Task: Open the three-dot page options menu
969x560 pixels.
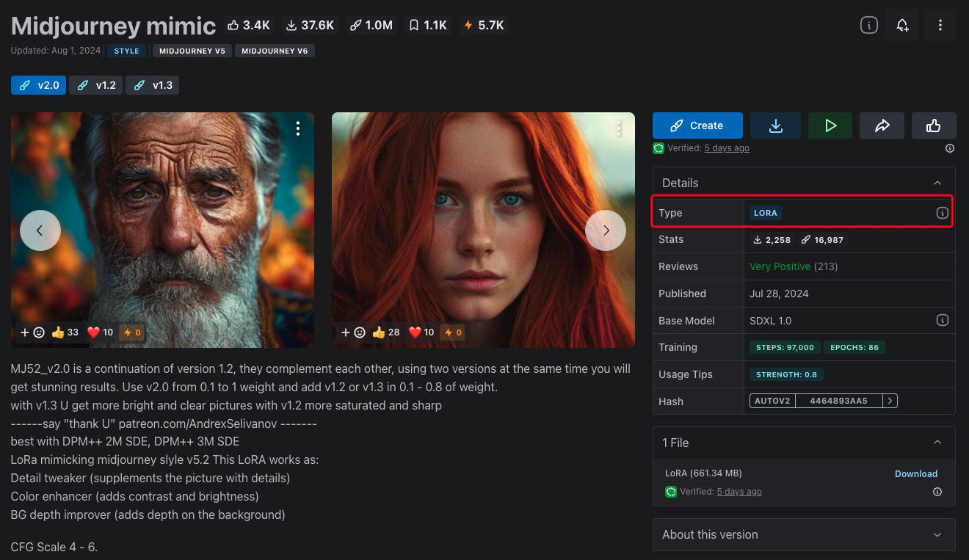Action: click(940, 26)
